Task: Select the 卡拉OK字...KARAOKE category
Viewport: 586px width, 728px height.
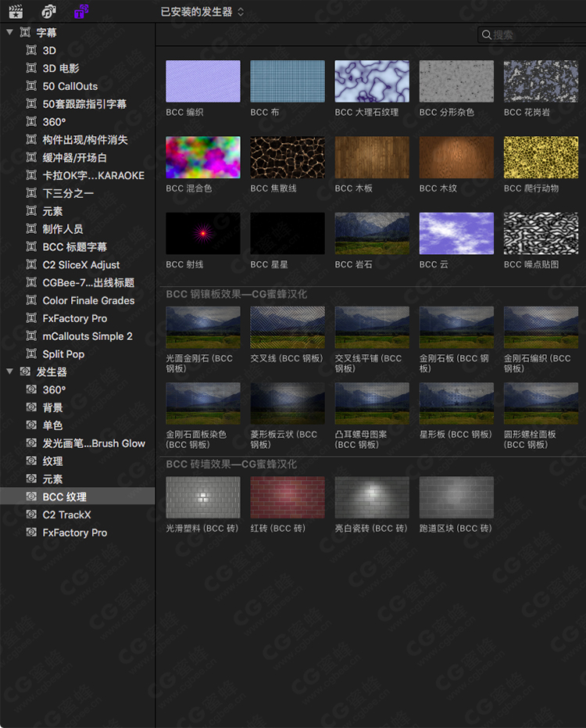Action: pyautogui.click(x=77, y=175)
